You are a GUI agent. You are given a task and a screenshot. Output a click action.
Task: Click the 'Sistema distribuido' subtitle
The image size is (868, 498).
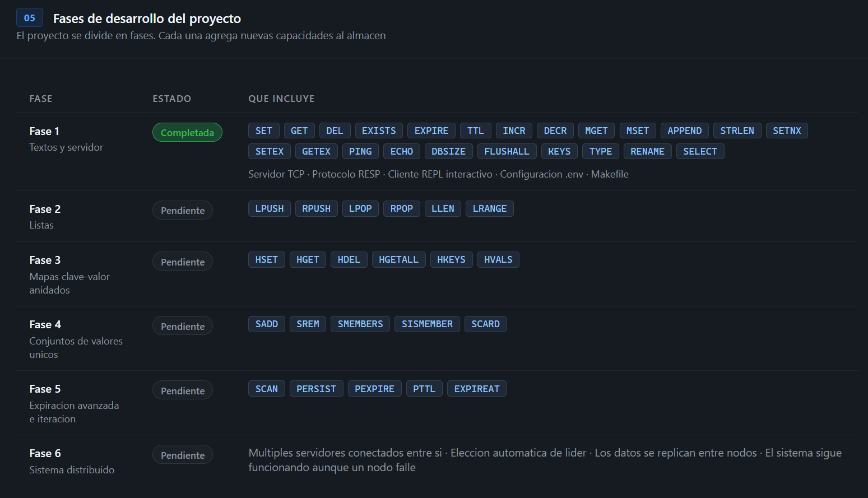coord(72,470)
